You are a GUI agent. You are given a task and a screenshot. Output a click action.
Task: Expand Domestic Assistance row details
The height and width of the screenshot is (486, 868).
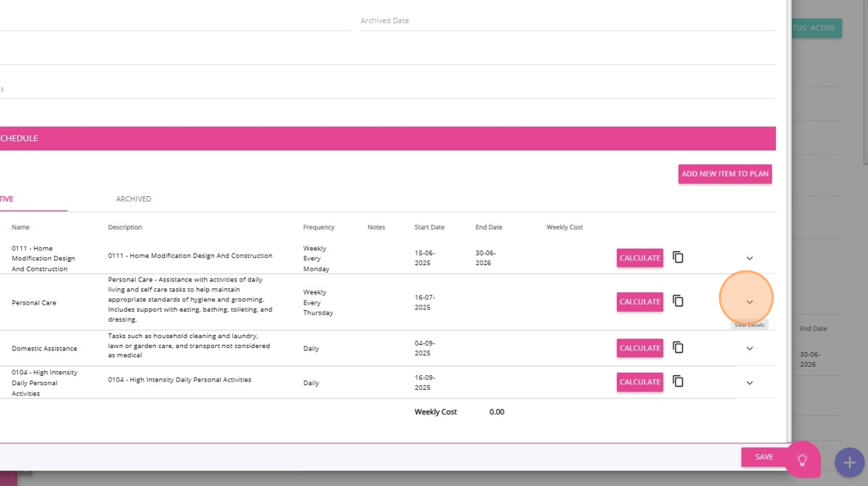[749, 349]
